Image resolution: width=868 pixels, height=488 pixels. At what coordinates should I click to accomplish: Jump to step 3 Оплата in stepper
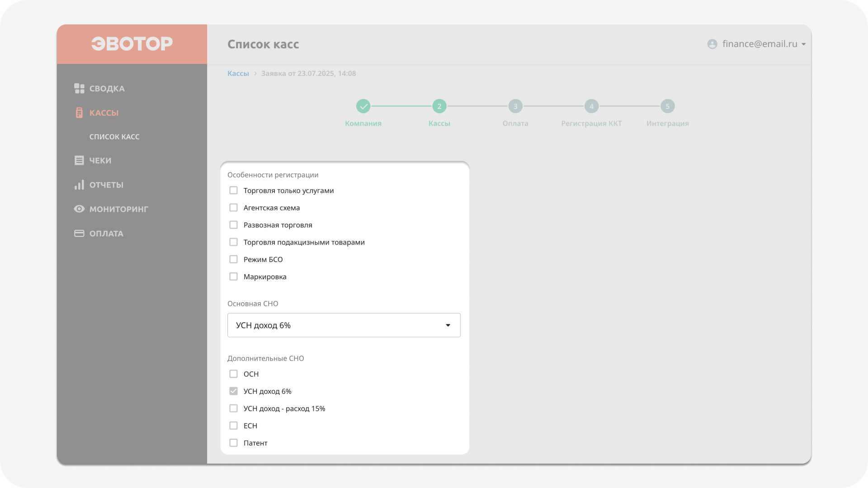click(515, 107)
